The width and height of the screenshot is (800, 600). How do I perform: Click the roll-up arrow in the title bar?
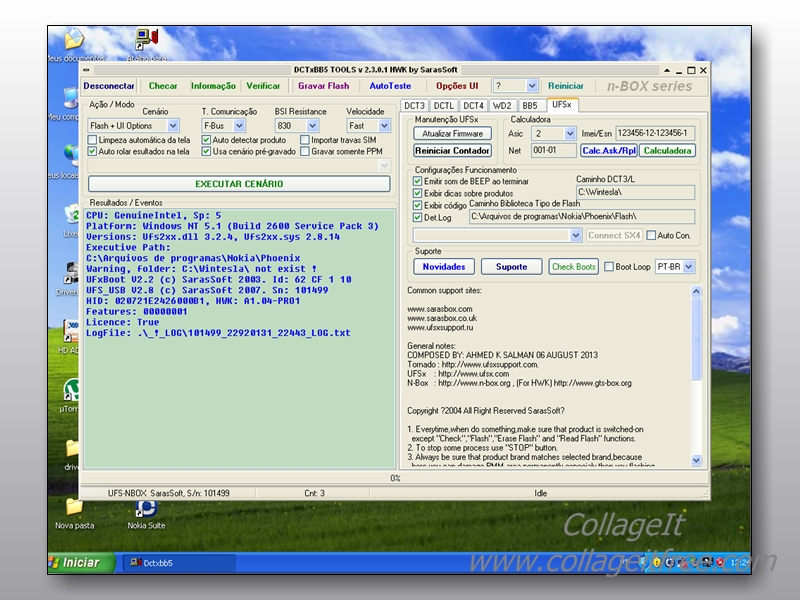coord(666,70)
